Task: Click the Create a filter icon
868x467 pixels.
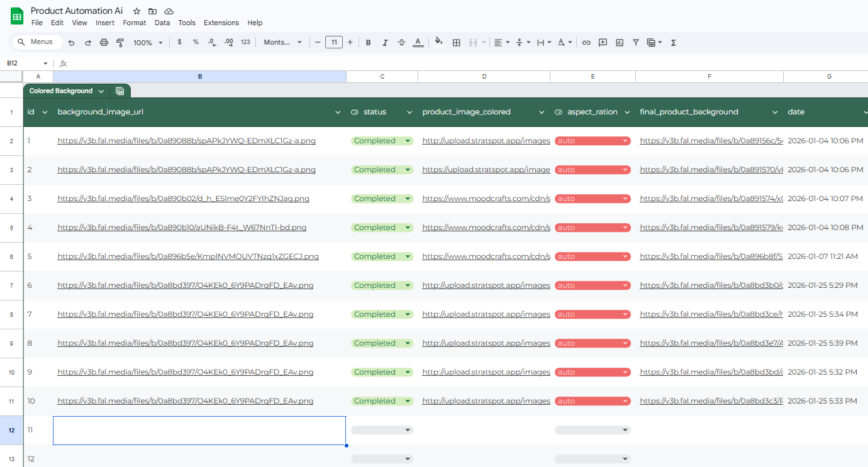Action: click(636, 43)
